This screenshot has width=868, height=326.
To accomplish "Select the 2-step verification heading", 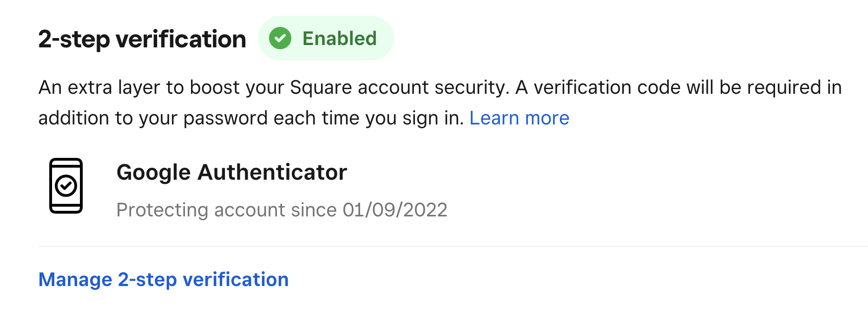I will [x=142, y=39].
